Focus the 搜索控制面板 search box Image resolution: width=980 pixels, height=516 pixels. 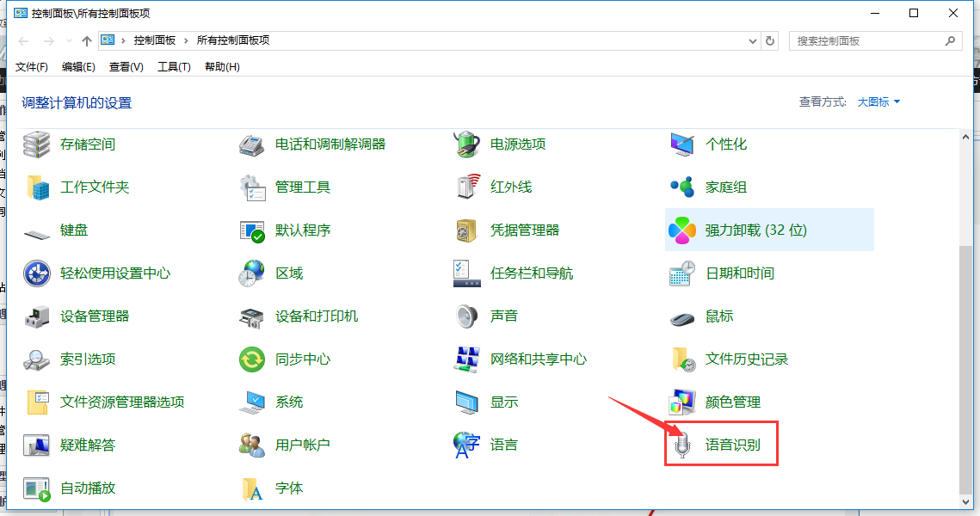tap(875, 40)
